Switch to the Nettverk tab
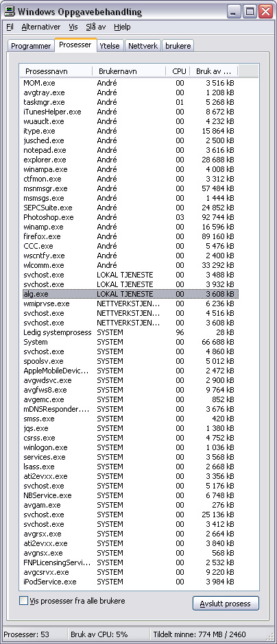The image size is (277, 644). tap(143, 46)
